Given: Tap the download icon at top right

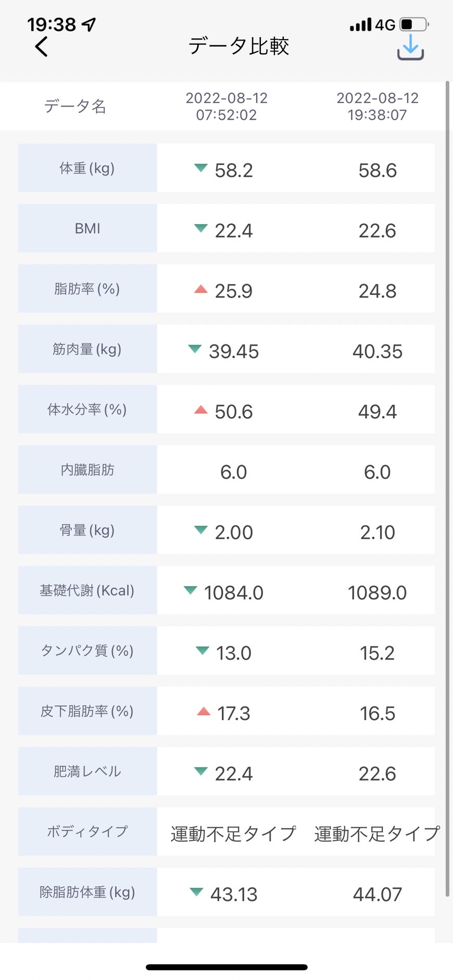Looking at the screenshot, I should [411, 47].
